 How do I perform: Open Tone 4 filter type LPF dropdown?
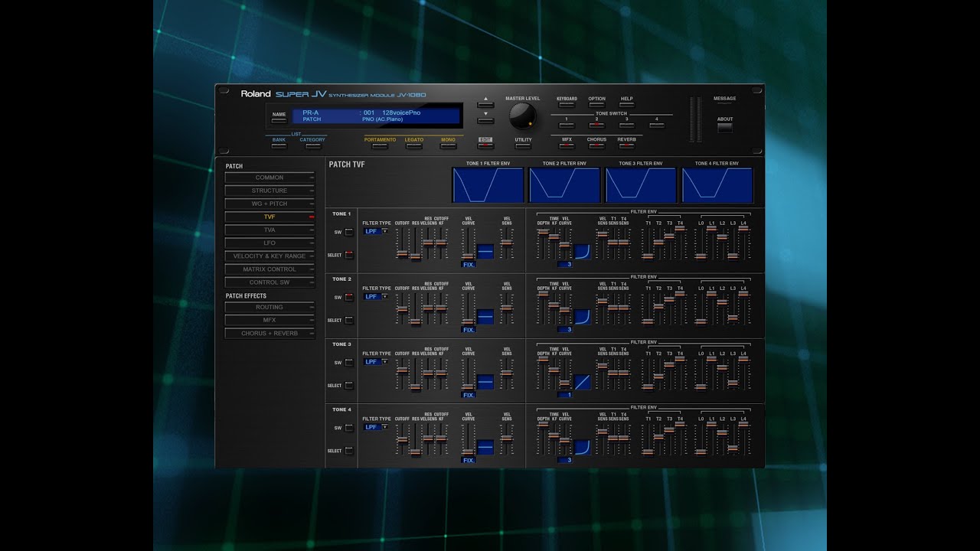(x=376, y=427)
